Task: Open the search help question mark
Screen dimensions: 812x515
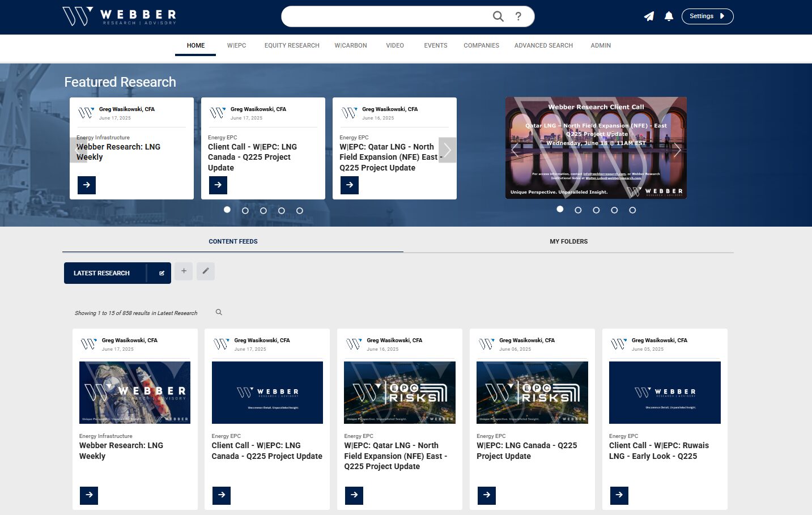Action: pos(518,16)
